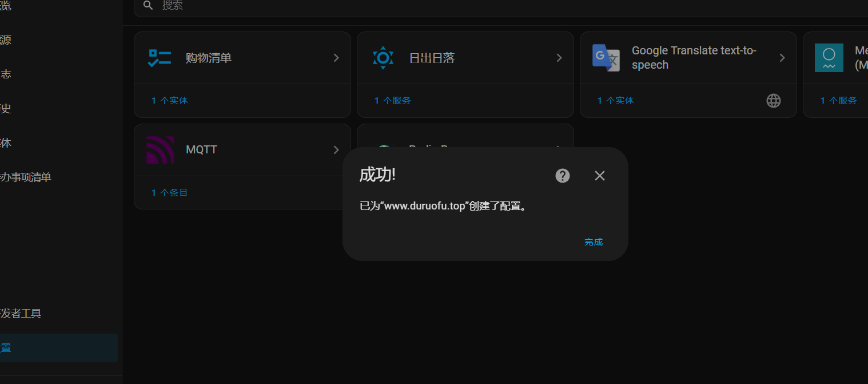Close the success dialog with X
This screenshot has height=384, width=868.
pos(599,176)
